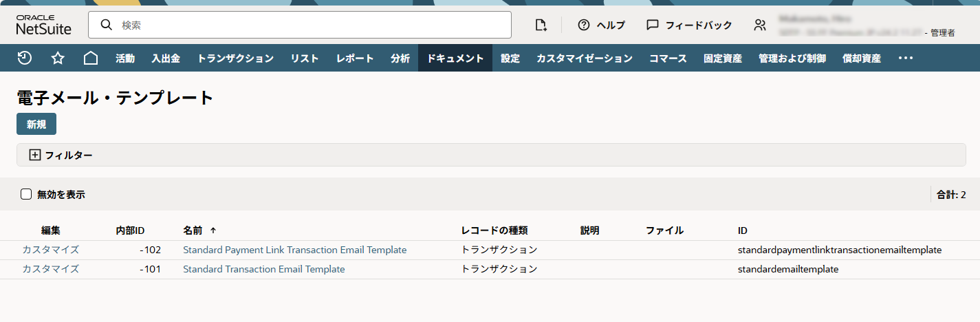This screenshot has height=322, width=980.
Task: Click the internal ID -101 cell
Action: (x=149, y=269)
